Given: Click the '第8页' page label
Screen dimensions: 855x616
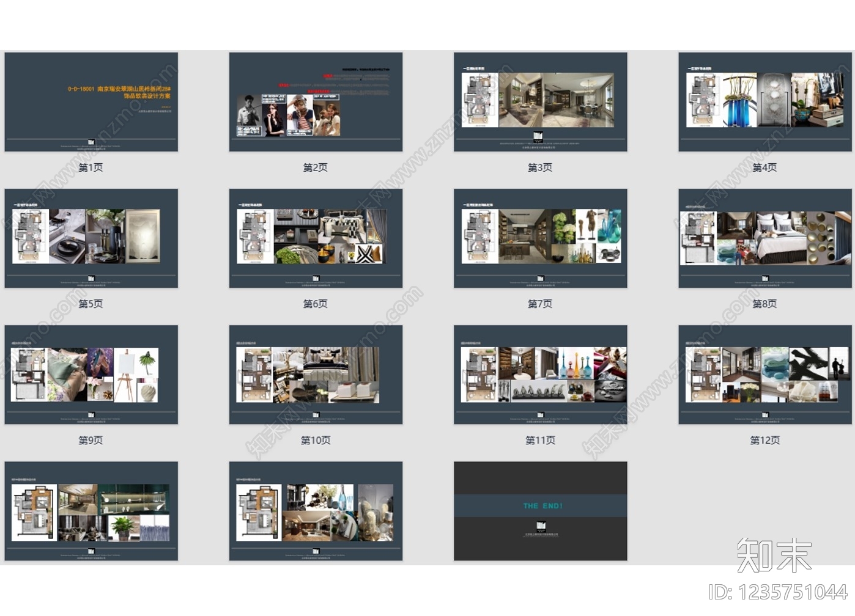Looking at the screenshot, I should [764, 304].
